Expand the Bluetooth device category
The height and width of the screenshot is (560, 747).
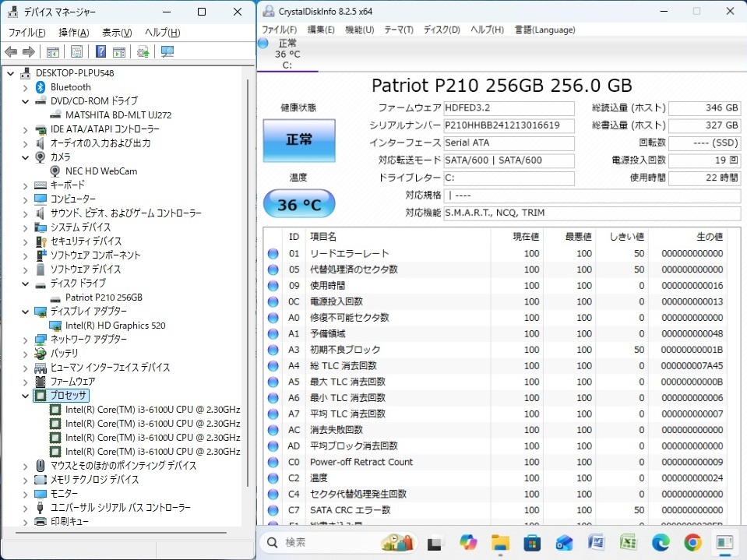(26, 87)
